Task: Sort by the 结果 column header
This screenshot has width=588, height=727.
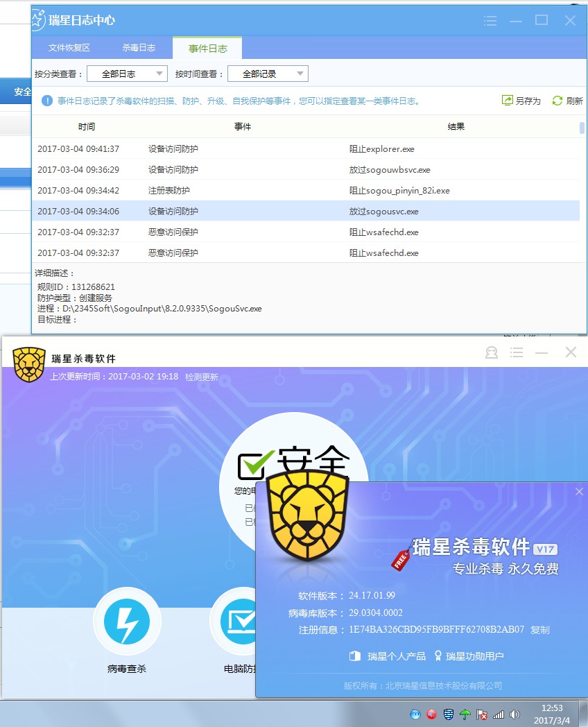Action: click(x=456, y=126)
